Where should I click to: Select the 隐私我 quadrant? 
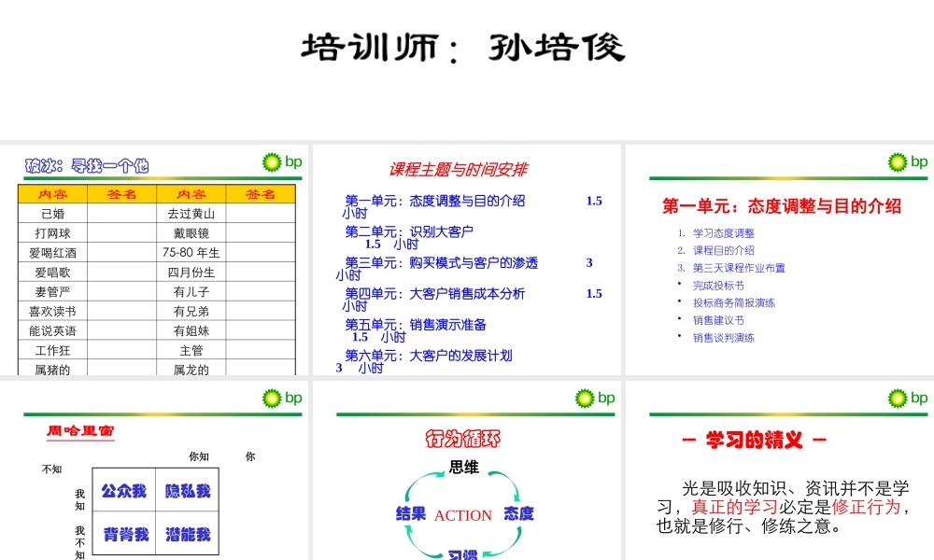point(188,490)
